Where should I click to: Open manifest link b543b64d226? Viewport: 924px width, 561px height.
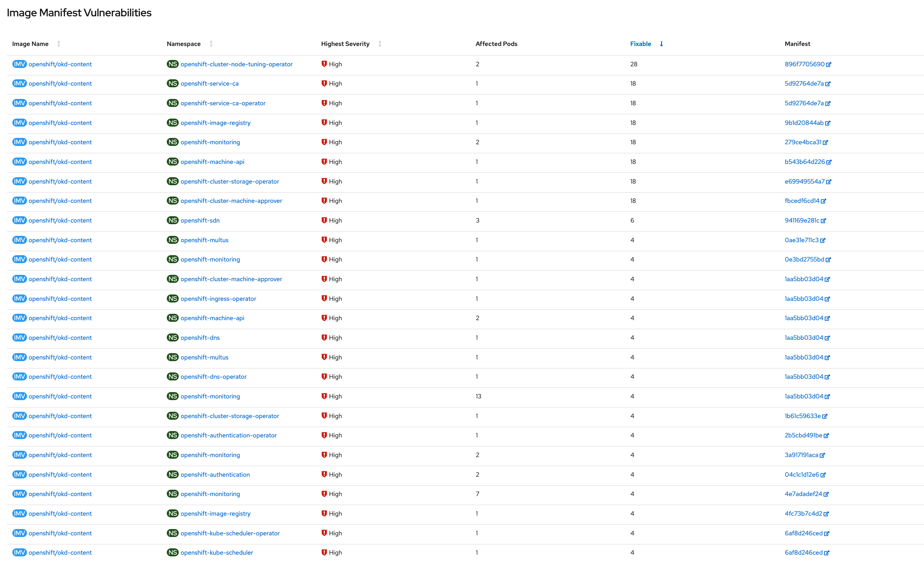point(805,162)
